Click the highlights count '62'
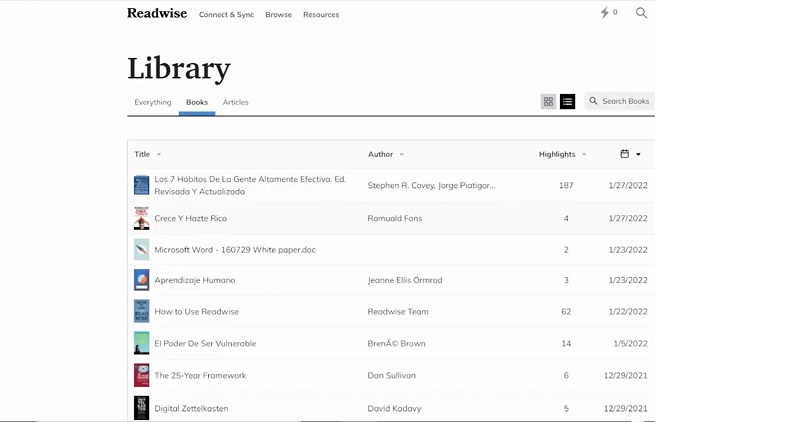This screenshot has width=800, height=422. point(566,311)
